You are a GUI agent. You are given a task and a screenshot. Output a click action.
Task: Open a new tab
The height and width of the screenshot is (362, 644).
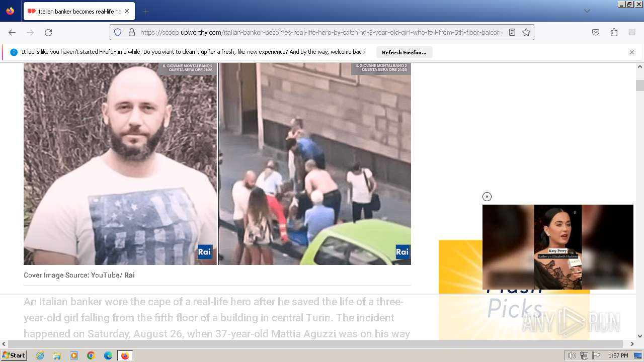tap(145, 11)
